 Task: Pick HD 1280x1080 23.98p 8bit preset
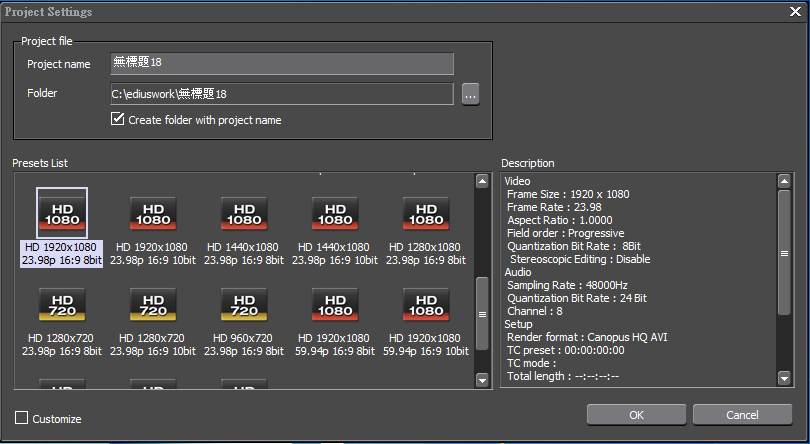(426, 213)
